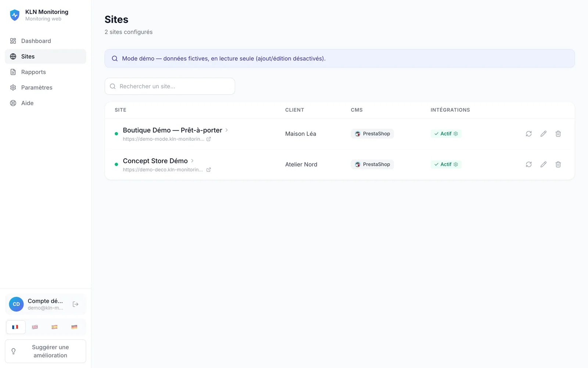
Task: Open external link for demo-mode URL
Action: coord(209,139)
